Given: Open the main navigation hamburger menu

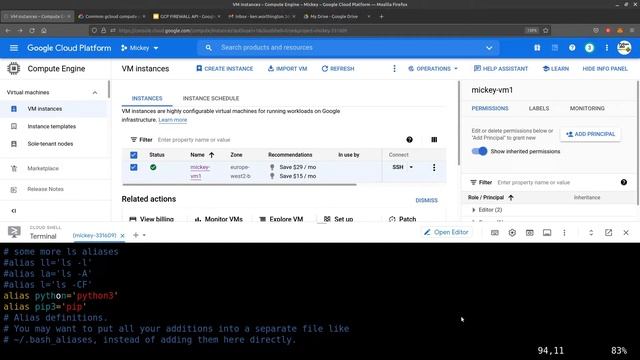Looking at the screenshot, I should [x=14, y=48].
